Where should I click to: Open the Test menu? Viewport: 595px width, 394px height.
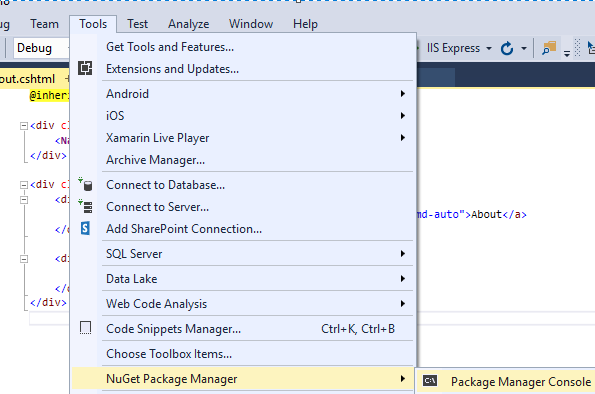pyautogui.click(x=137, y=24)
